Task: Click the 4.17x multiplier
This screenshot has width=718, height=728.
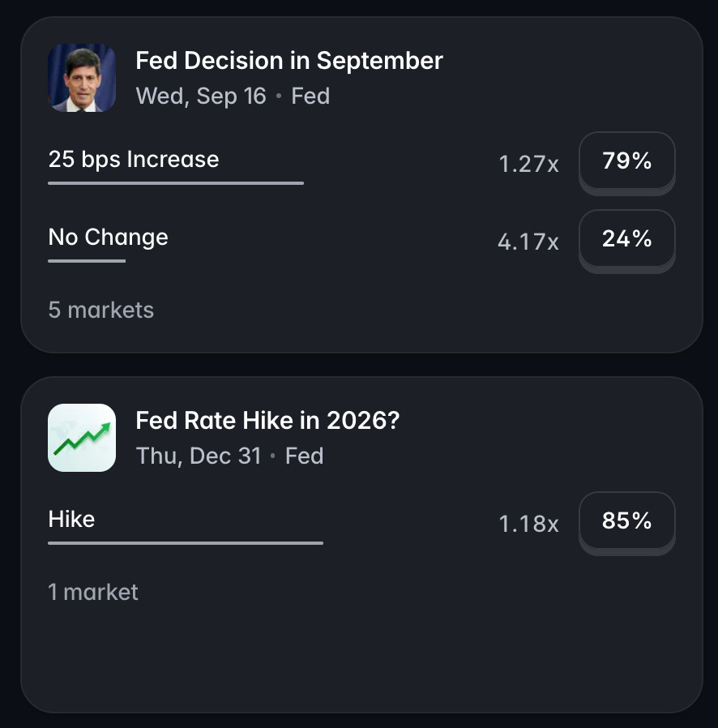Action: [x=528, y=242]
